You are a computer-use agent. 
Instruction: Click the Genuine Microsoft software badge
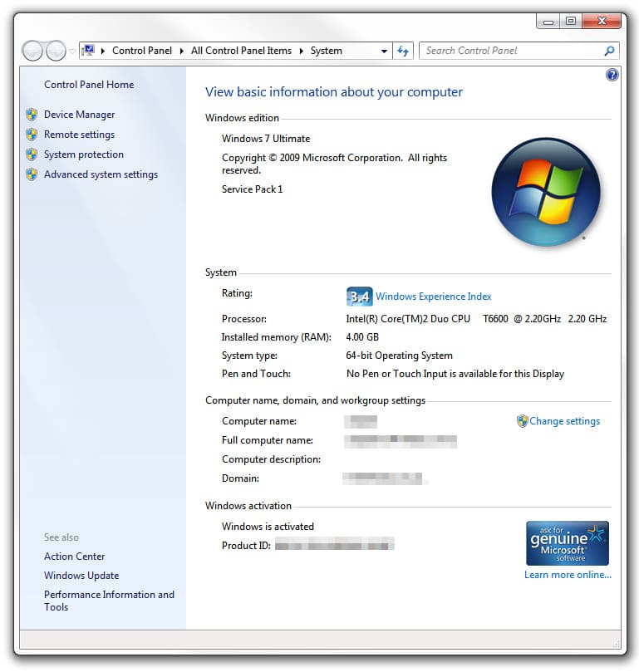click(x=568, y=543)
